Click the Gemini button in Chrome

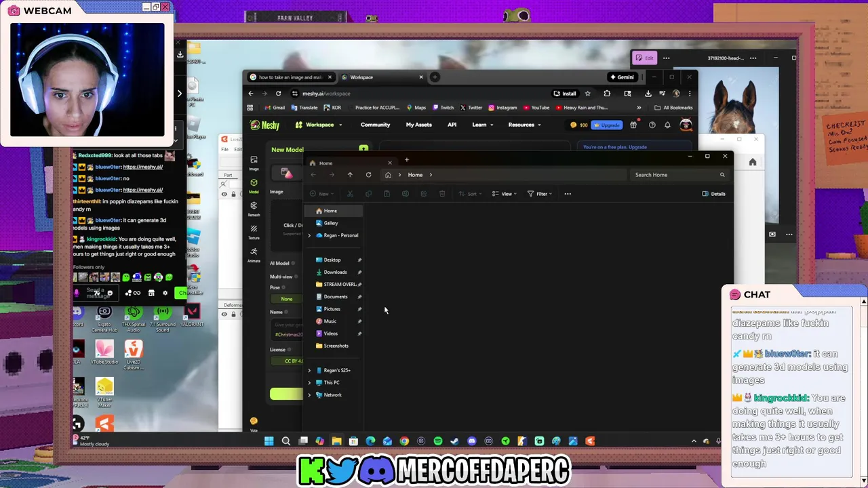coord(622,77)
